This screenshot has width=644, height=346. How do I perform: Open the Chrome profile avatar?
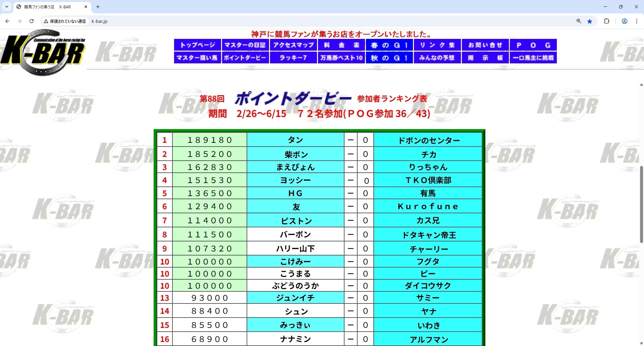pos(625,21)
